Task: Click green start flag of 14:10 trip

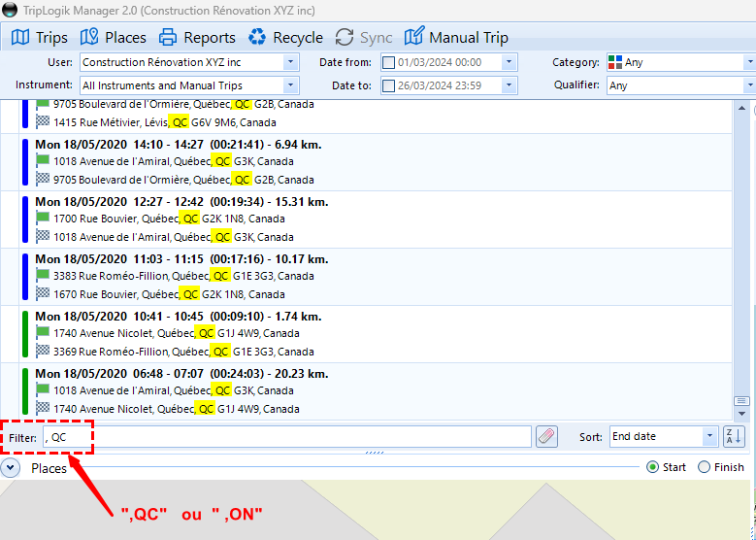Action: click(x=43, y=160)
